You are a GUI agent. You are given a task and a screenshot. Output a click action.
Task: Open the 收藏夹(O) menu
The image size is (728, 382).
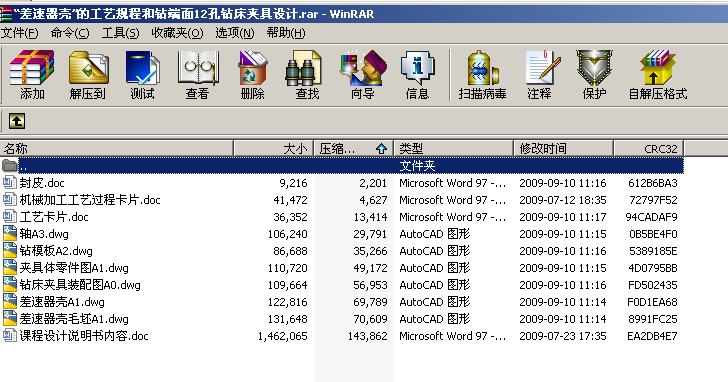177,33
